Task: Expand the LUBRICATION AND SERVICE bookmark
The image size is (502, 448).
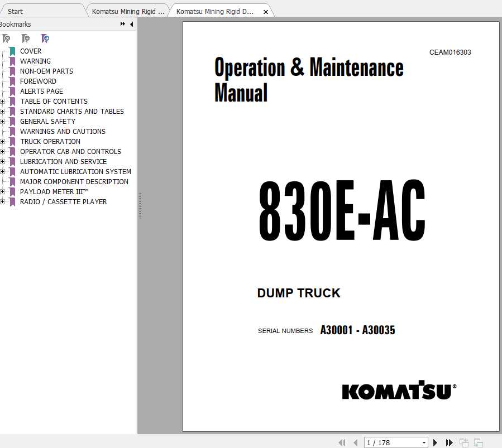Action: (3, 161)
